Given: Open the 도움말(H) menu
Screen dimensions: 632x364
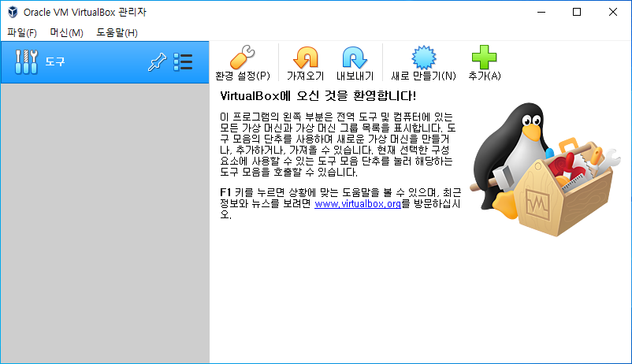Looking at the screenshot, I should point(117,32).
